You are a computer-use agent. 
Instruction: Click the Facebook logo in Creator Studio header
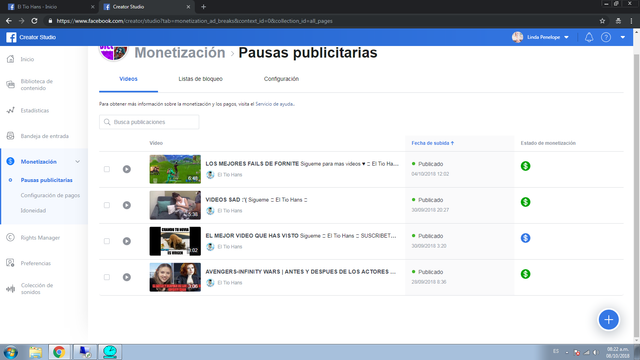[x=11, y=37]
